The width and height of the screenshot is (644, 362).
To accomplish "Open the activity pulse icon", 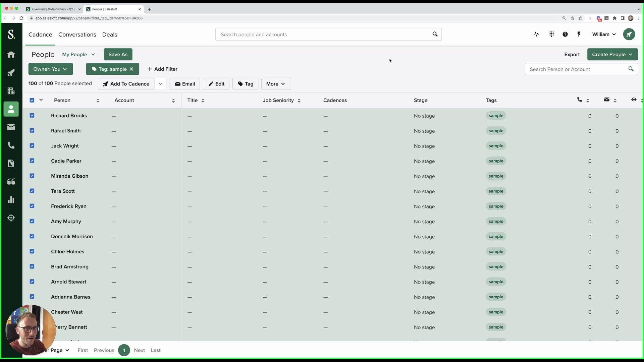I will click(537, 34).
